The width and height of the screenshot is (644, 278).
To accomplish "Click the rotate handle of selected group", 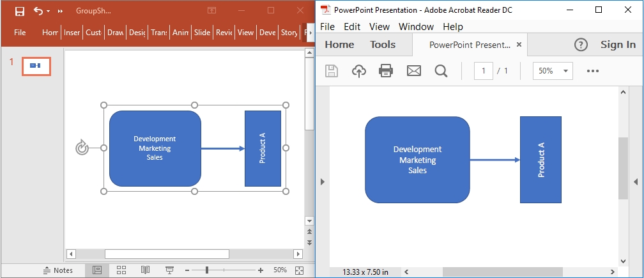I will 82,148.
